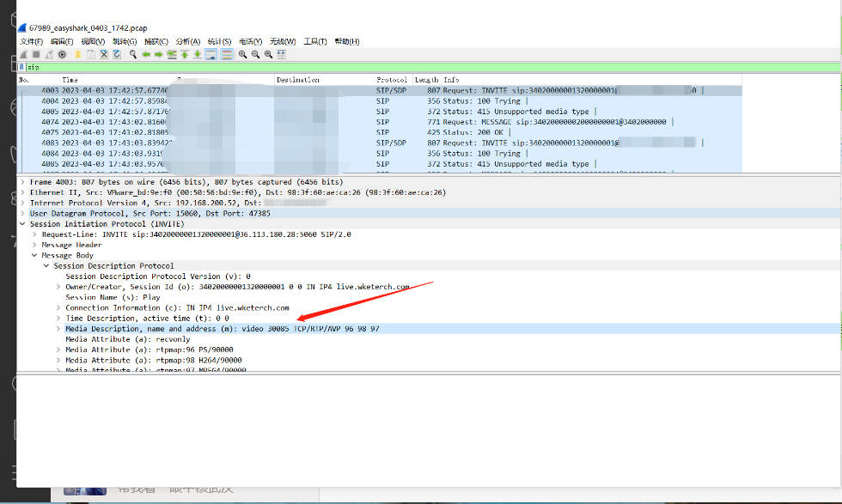842x504 pixels.
Task: Click the find packet magnifier icon
Action: click(132, 54)
